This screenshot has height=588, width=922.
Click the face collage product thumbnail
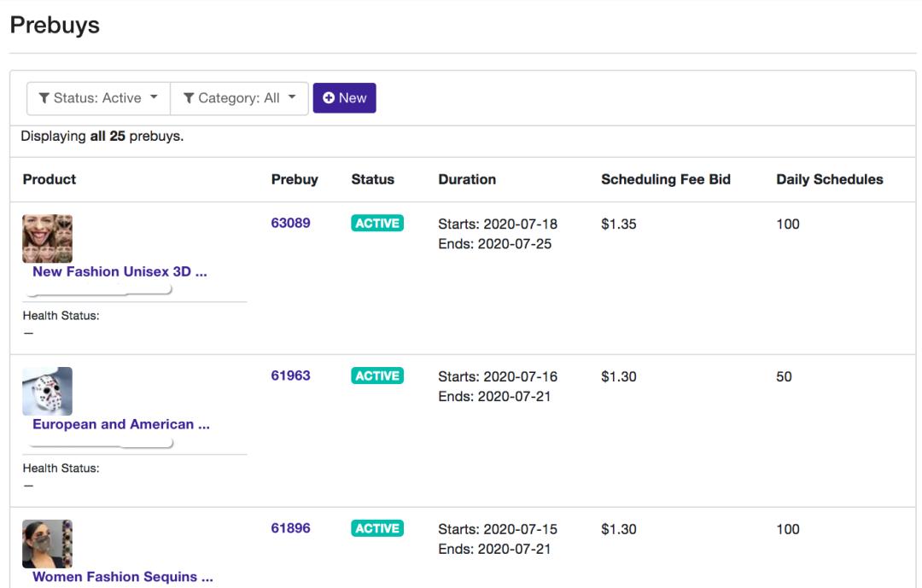(47, 238)
